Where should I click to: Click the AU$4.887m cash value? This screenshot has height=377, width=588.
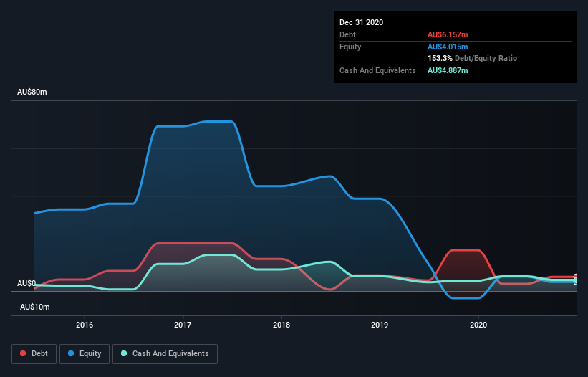click(x=448, y=70)
